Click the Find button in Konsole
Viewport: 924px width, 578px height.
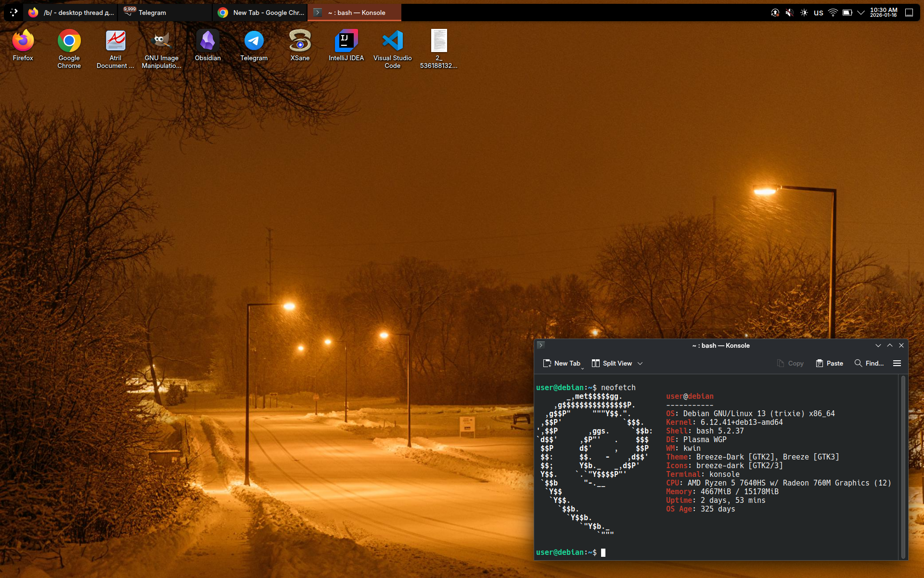click(869, 363)
